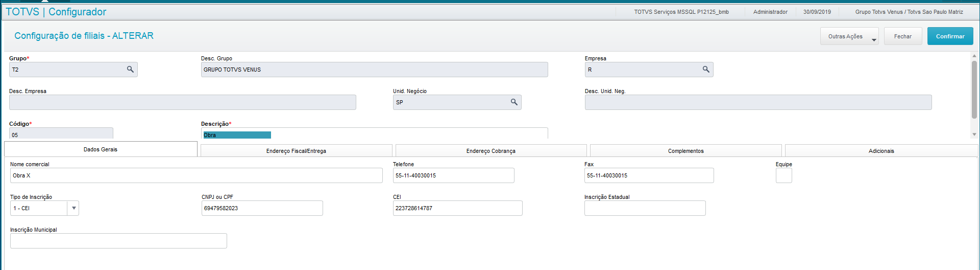Click the Código field with 05
980x270 pixels.
(61, 134)
